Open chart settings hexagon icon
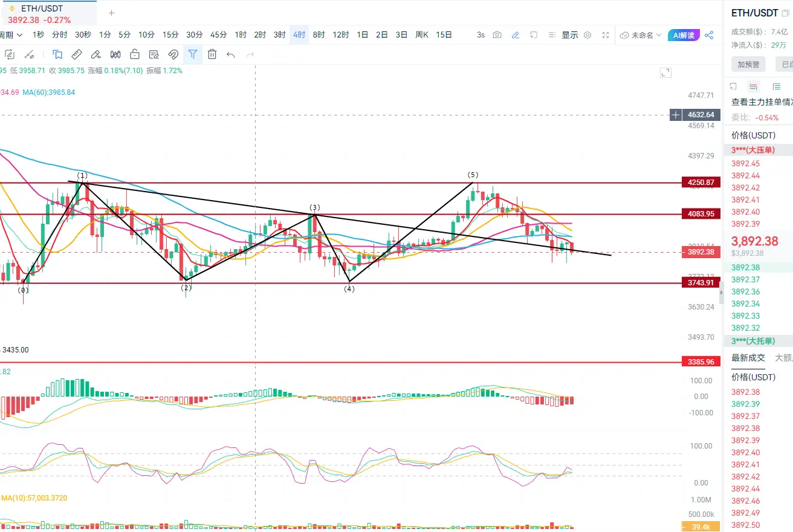Screen dimensions: 793x532 point(587,35)
